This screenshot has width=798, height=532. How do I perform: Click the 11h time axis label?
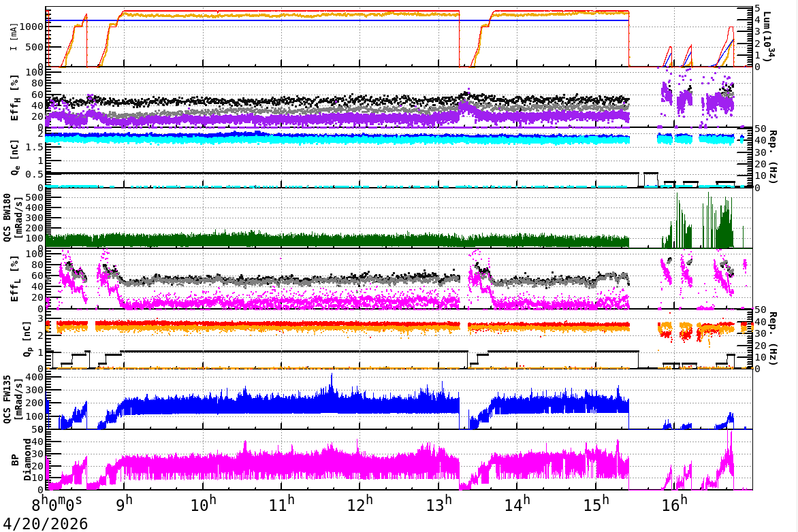[x=281, y=504]
